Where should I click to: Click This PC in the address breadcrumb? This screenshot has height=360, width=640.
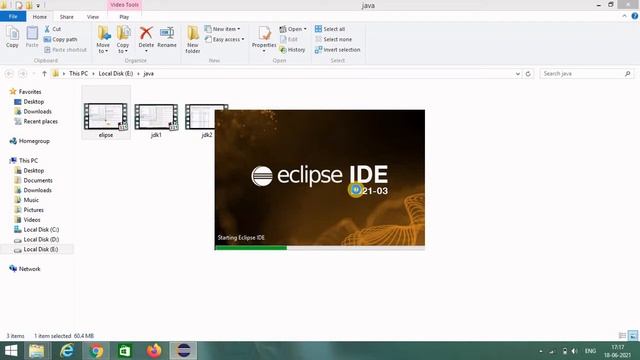tap(78, 73)
